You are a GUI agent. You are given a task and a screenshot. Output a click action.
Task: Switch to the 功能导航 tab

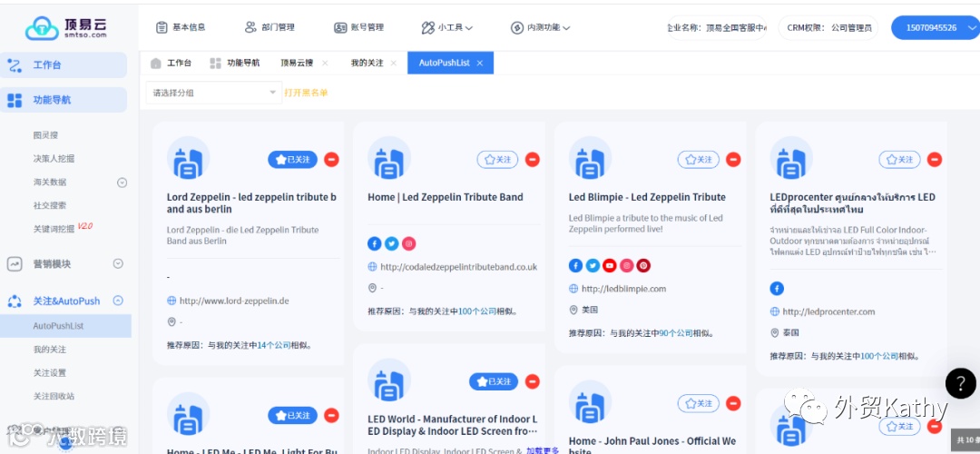click(x=235, y=64)
